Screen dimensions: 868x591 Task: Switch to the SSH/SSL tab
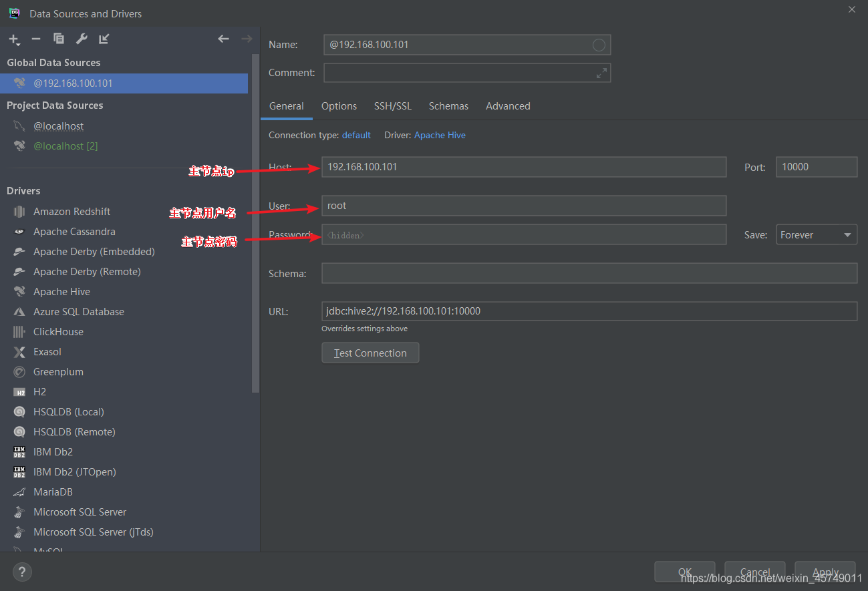click(393, 106)
